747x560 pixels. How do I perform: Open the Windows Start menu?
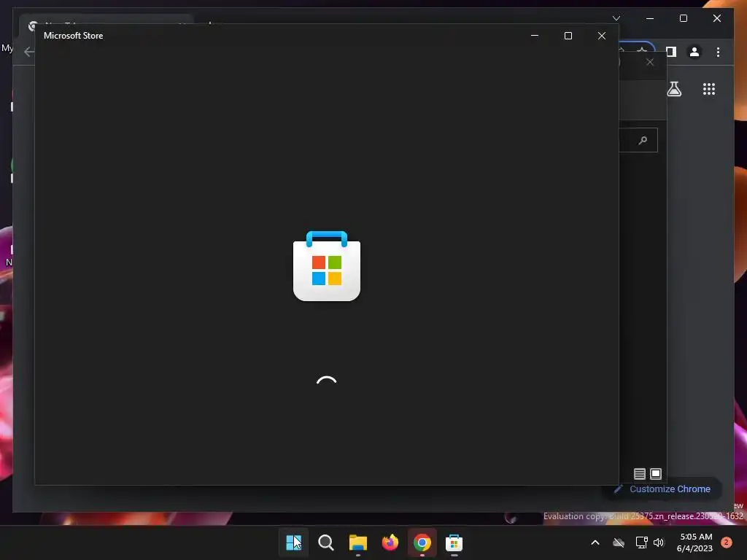[293, 542]
